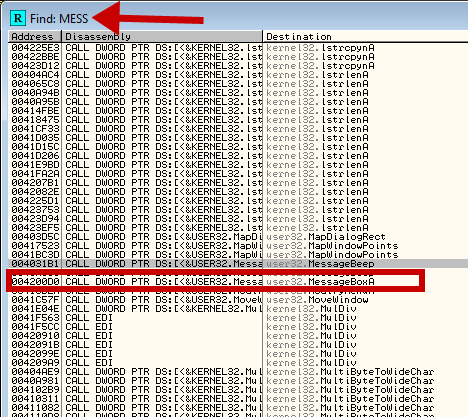Select the MultiByteToWideChar row at 004102B9
The height and width of the screenshot is (417, 468).
238,390
